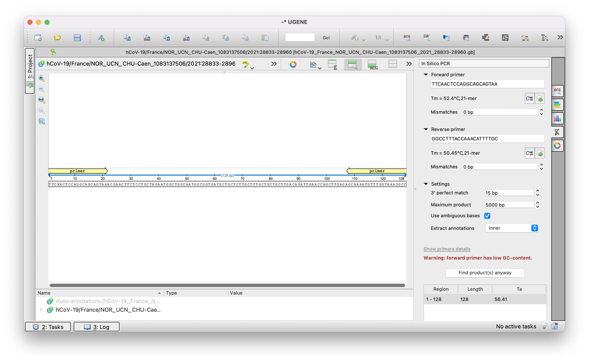Open Extract annotations Inner dropdown
This screenshot has width=589, height=364.
pos(512,228)
